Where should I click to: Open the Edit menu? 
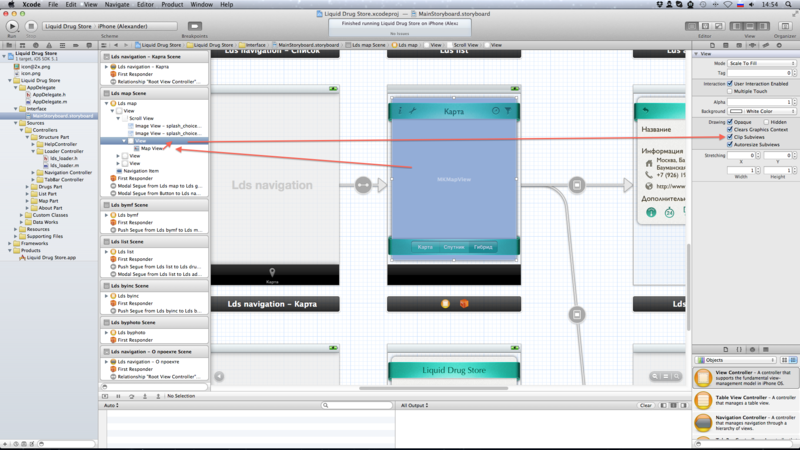coord(71,4)
